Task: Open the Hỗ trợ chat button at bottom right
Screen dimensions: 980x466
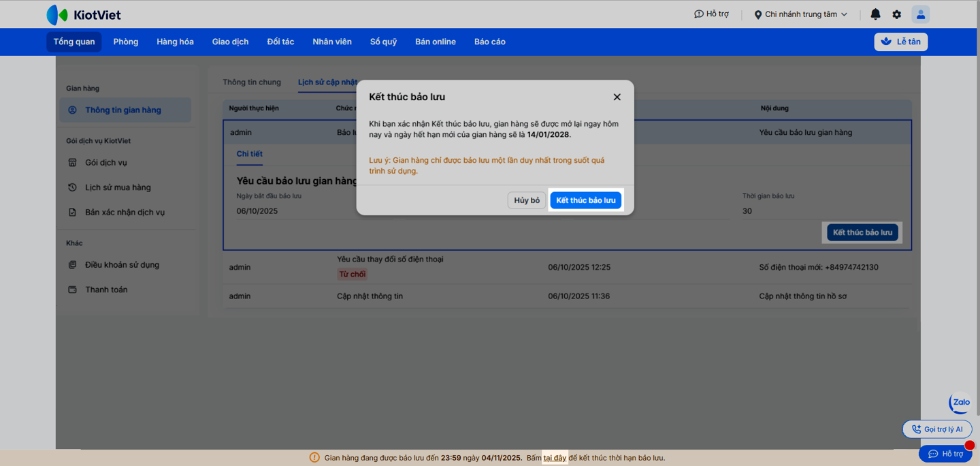Action: pos(945,454)
